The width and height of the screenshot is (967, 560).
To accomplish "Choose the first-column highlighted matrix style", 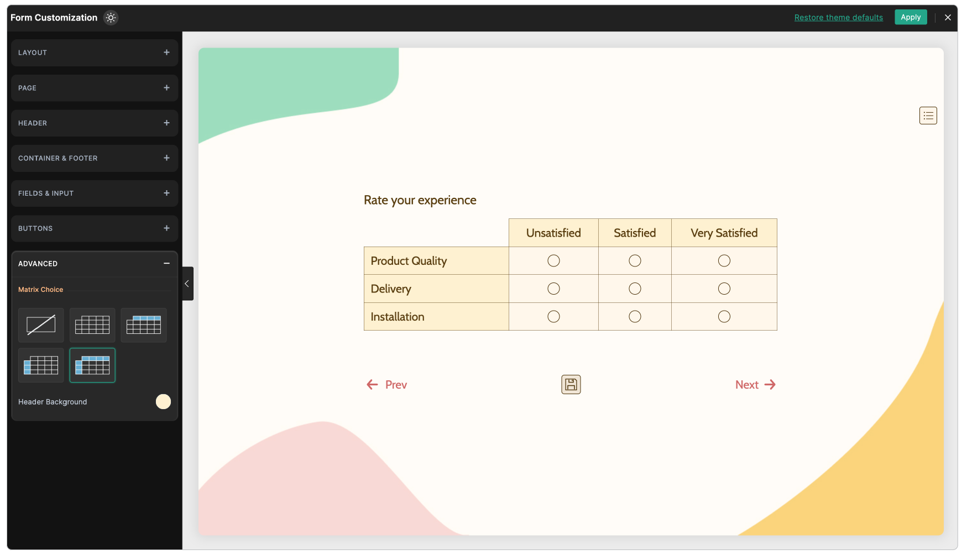I will [41, 365].
